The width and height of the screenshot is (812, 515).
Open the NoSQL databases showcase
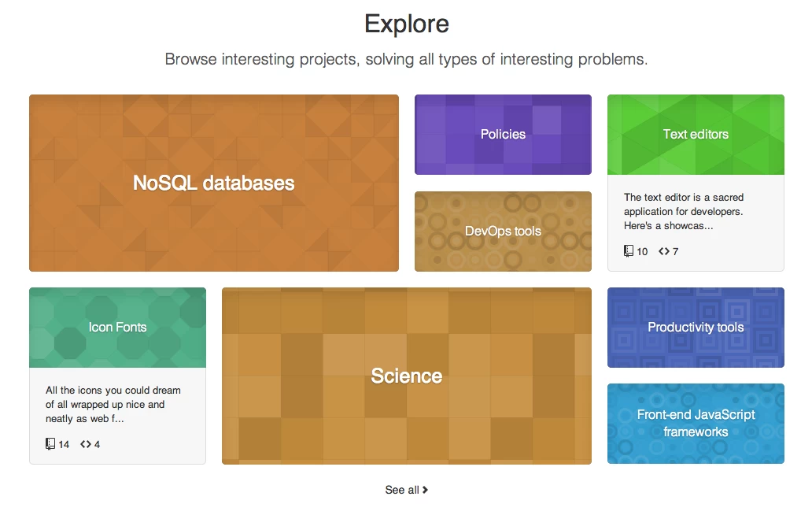(214, 183)
